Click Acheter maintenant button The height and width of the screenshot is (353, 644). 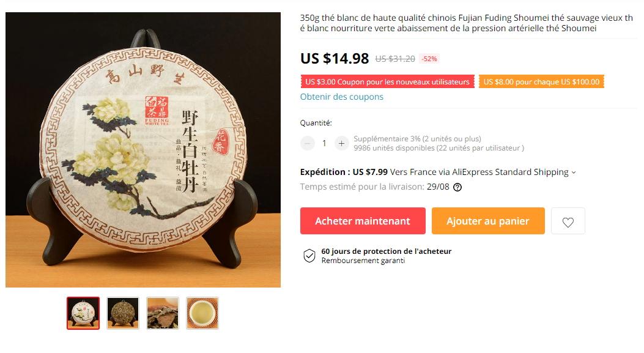click(x=363, y=221)
